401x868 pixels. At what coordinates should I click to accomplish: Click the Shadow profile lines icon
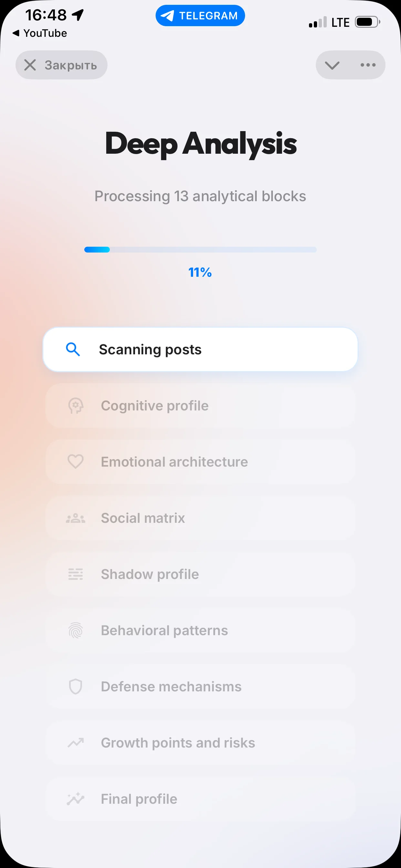tap(76, 574)
